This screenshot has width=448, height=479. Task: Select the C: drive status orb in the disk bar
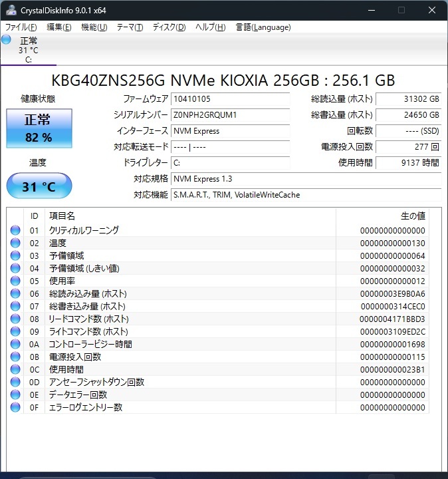click(6, 40)
